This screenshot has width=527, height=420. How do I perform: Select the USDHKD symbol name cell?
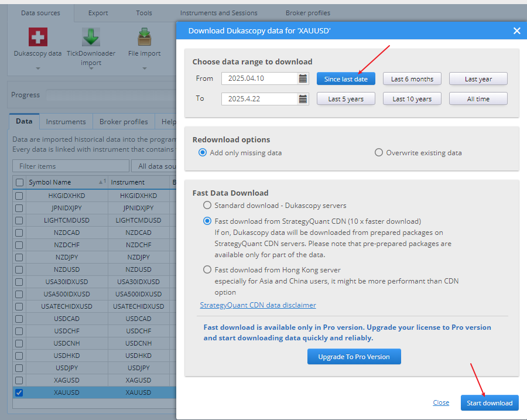pyautogui.click(x=67, y=356)
